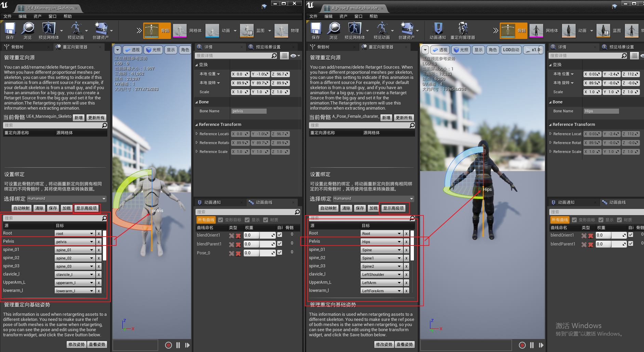Click blendParent1 weight slider in right window
644x352 pixels.
tap(611, 244)
